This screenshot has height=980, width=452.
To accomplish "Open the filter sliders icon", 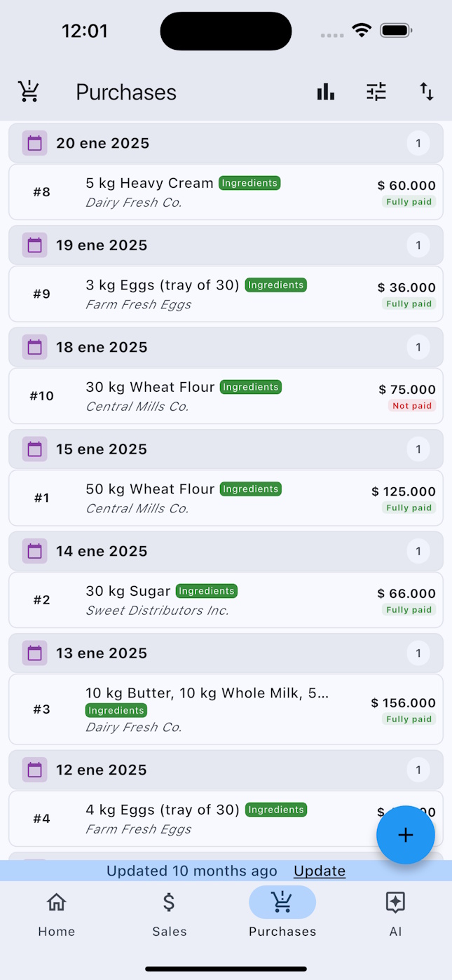I will [x=376, y=92].
